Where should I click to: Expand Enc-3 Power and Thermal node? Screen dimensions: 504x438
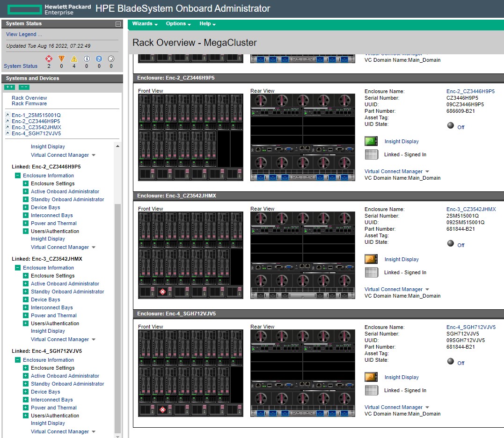coord(26,315)
